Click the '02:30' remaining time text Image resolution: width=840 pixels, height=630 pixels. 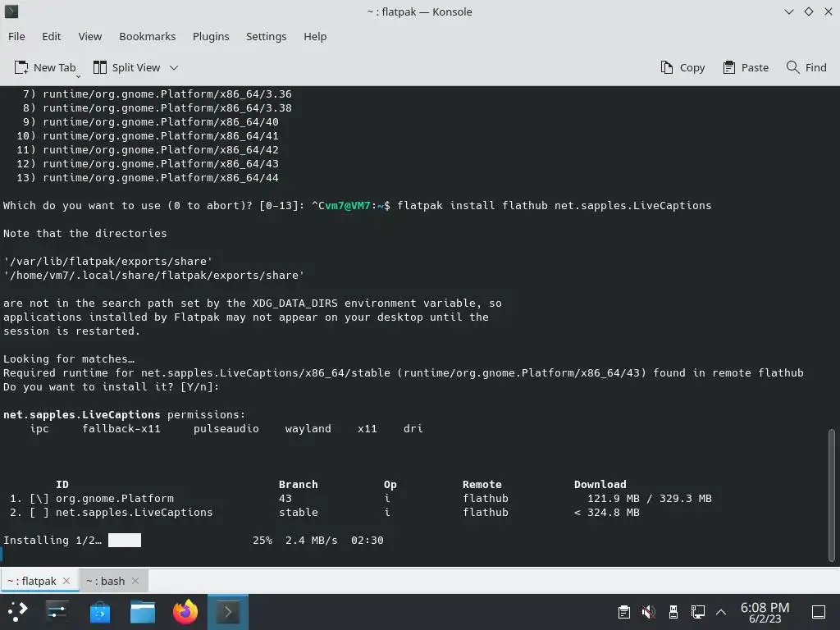point(367,540)
